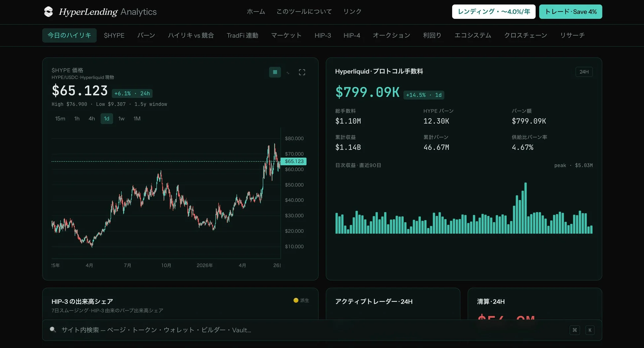Click the 供給比バーン率 value 4.67%
Viewport: 644px width, 348px height.
point(522,147)
